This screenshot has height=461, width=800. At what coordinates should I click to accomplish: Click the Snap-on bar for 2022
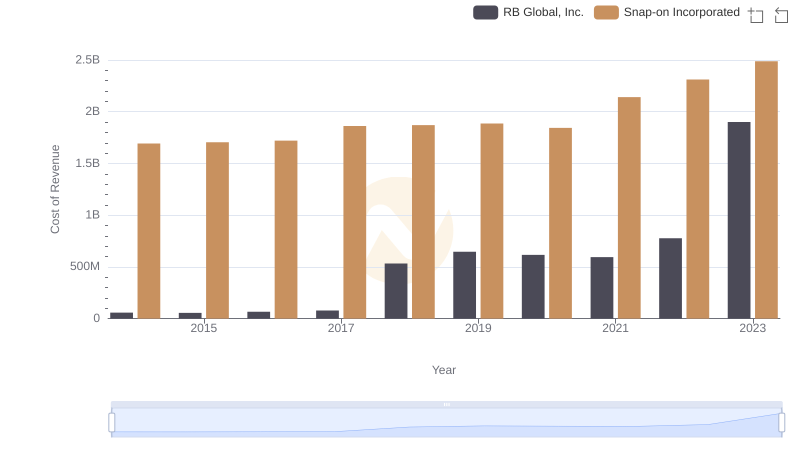tap(697, 199)
